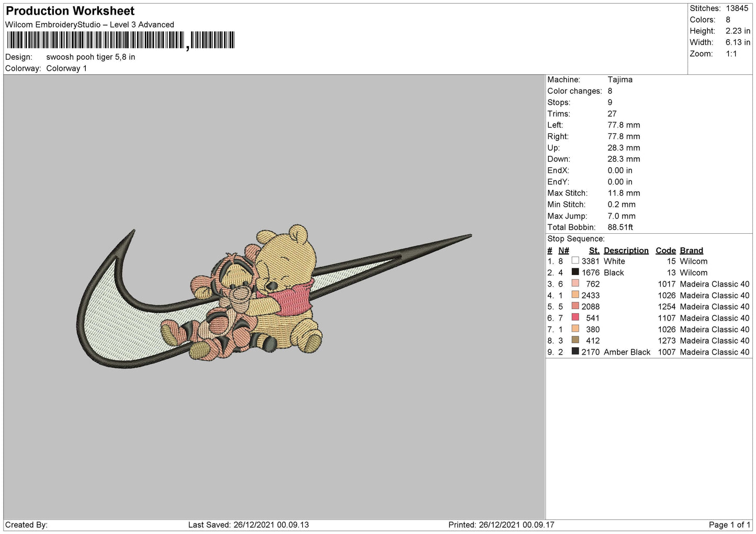Click the Trims value 27
This screenshot has height=534, width=756.
click(x=612, y=113)
